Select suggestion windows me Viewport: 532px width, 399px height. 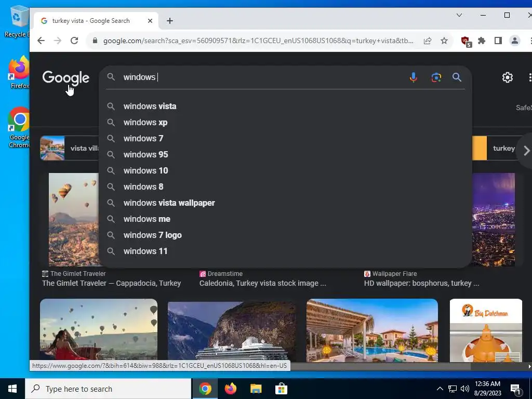pos(286,219)
